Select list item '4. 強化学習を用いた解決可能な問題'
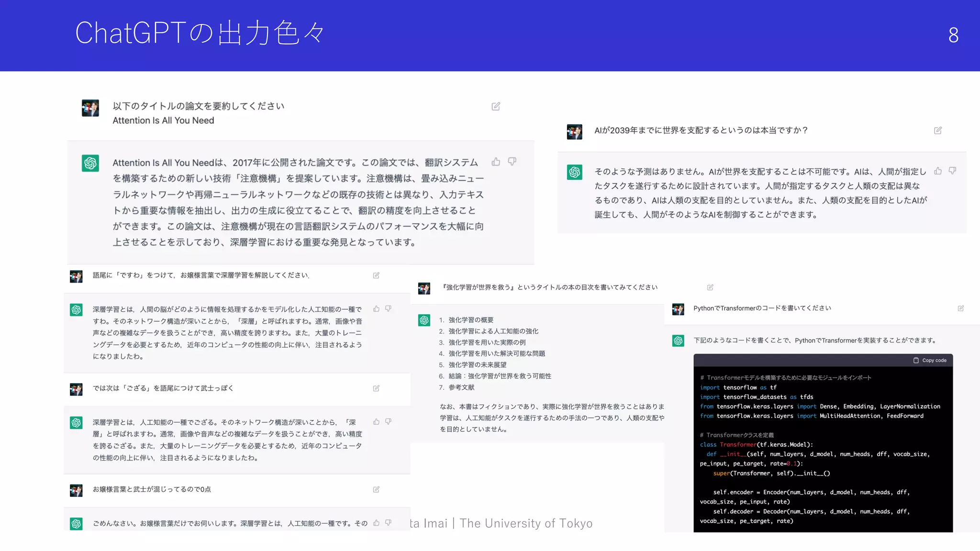This screenshot has height=551, width=980. (x=492, y=353)
